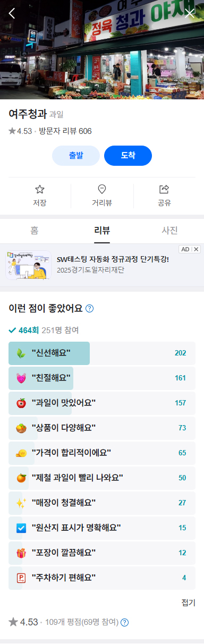Go back using the top-left arrow
204x644 pixels.
pos(12,13)
